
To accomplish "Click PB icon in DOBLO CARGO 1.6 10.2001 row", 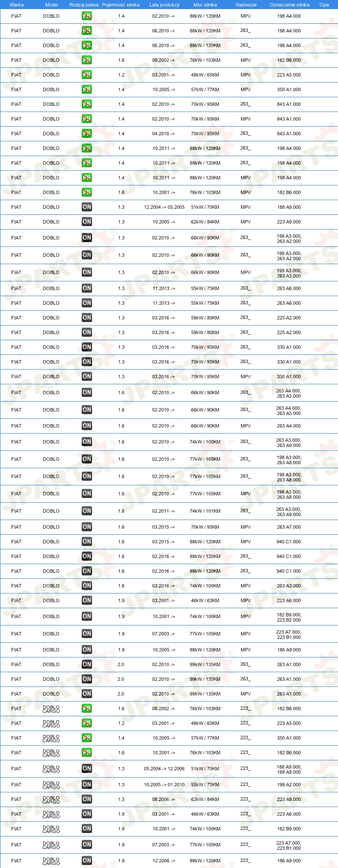I will click(87, 753).
